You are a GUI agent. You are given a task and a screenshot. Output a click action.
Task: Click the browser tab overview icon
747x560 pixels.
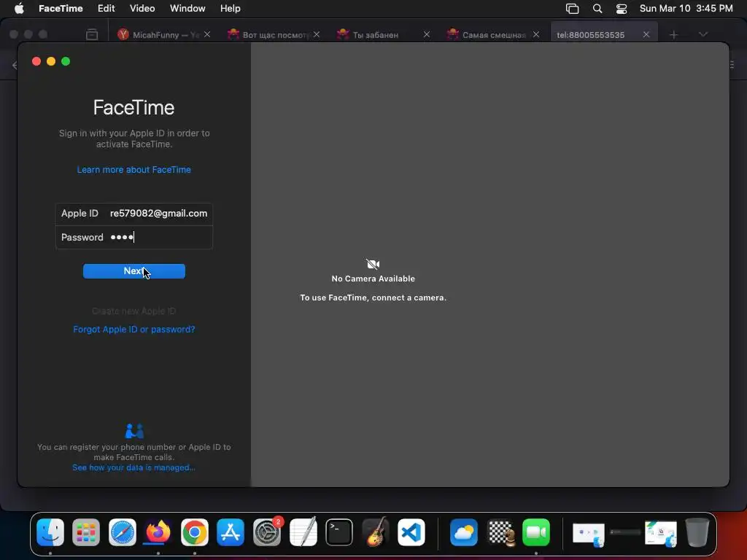click(92, 34)
